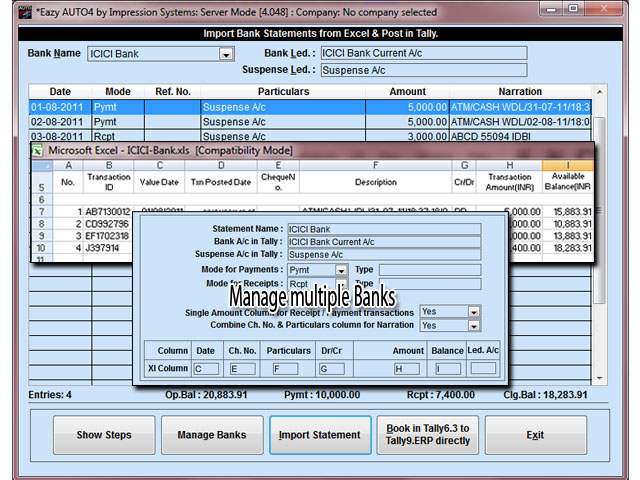Click the Narration column header
This screenshot has height=480, width=640.
pyautogui.click(x=520, y=92)
